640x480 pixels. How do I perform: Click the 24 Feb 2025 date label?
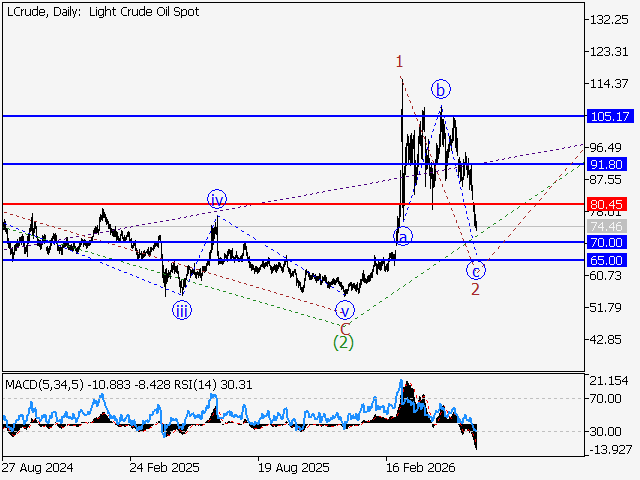tap(165, 467)
